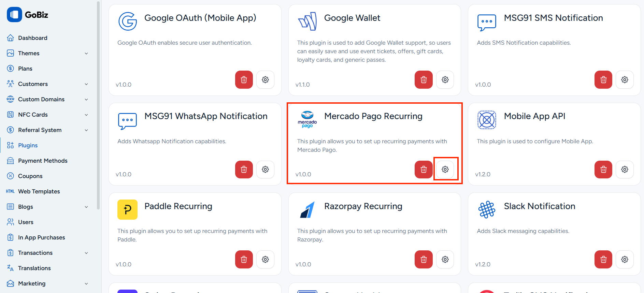Click the GoBiz logo
The height and width of the screenshot is (293, 644).
click(x=28, y=15)
